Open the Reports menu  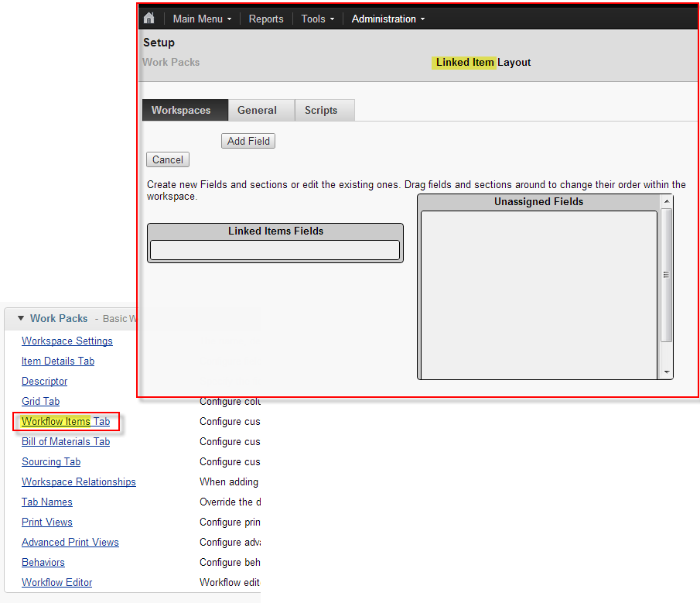click(x=265, y=19)
